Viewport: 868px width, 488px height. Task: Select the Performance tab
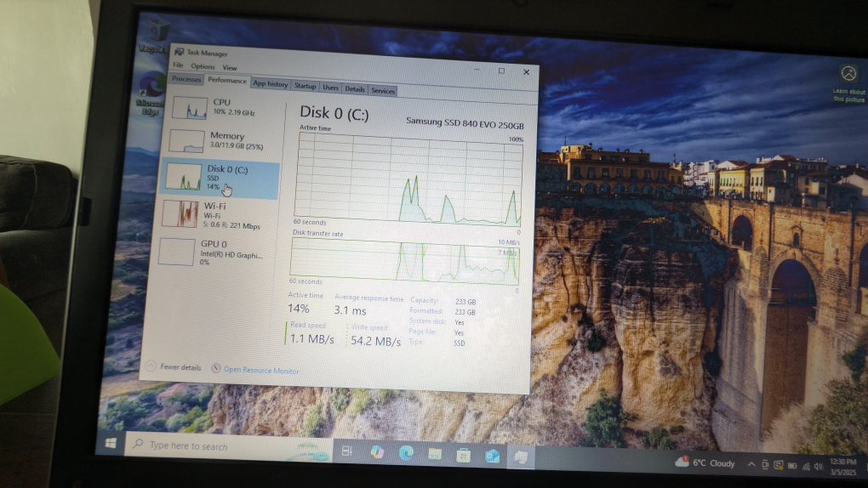227,81
